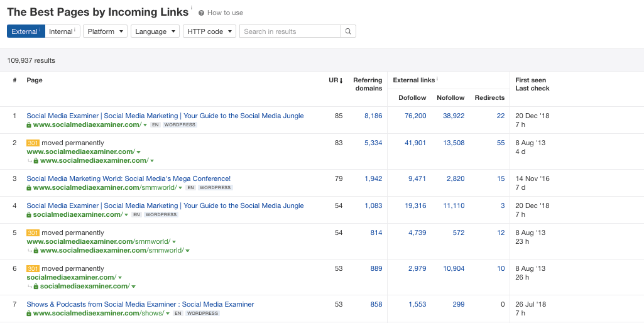This screenshot has height=323, width=644.
Task: Expand caret next to row 3 smmworld URL
Action: coord(180,188)
